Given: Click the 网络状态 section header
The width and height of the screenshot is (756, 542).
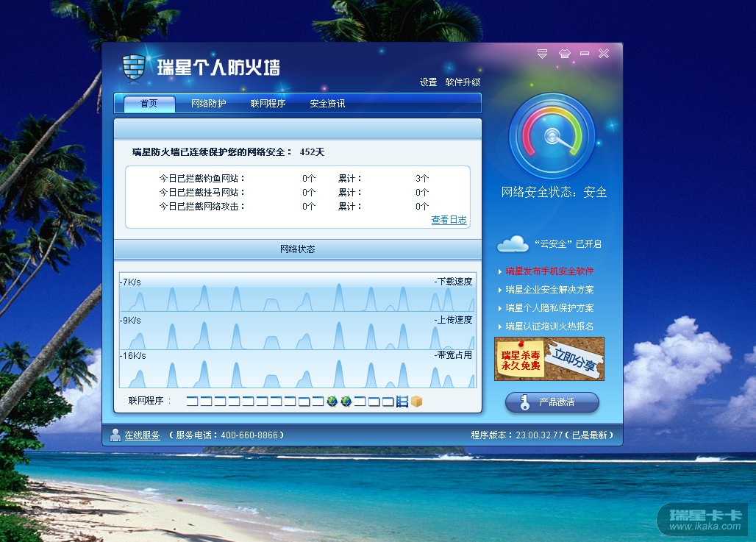Looking at the screenshot, I should click(298, 249).
